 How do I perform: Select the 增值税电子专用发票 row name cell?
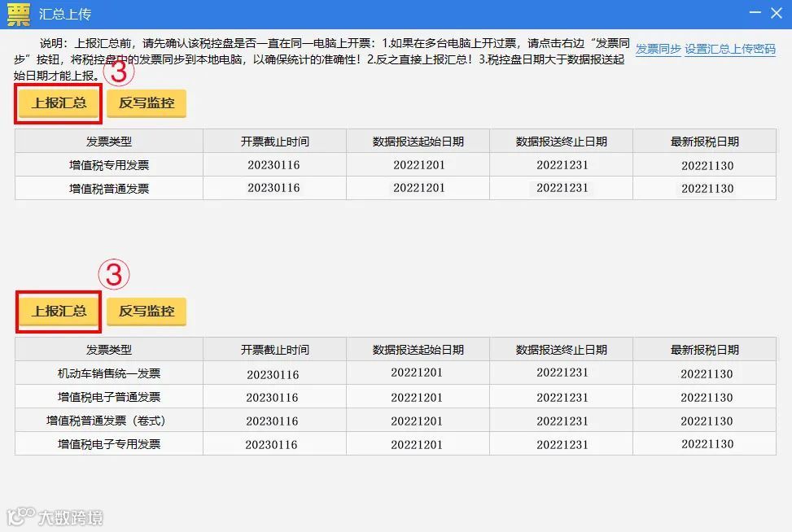tap(109, 444)
